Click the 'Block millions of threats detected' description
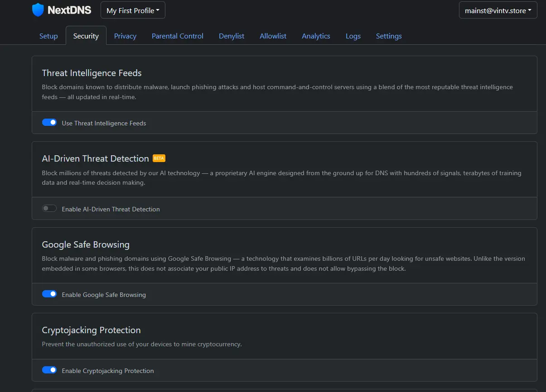This screenshot has height=392, width=546. point(282,178)
